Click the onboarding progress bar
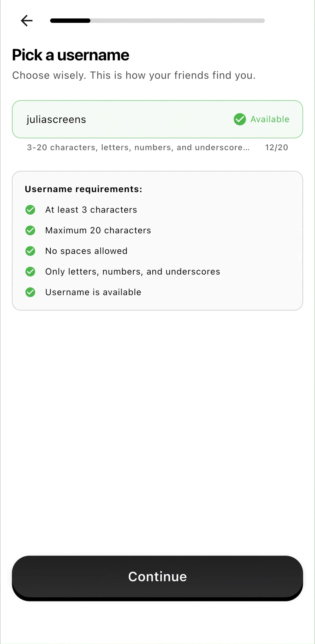315x644 pixels. pyautogui.click(x=157, y=20)
